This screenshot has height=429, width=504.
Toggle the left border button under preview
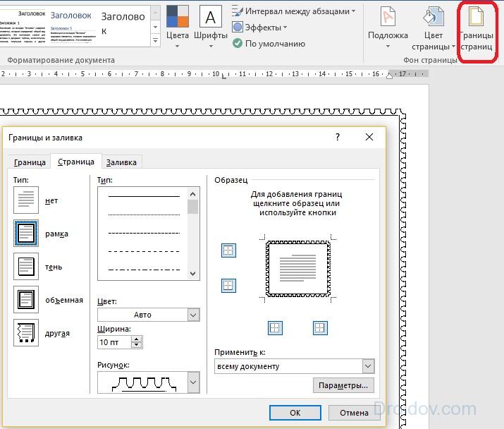coord(276,327)
